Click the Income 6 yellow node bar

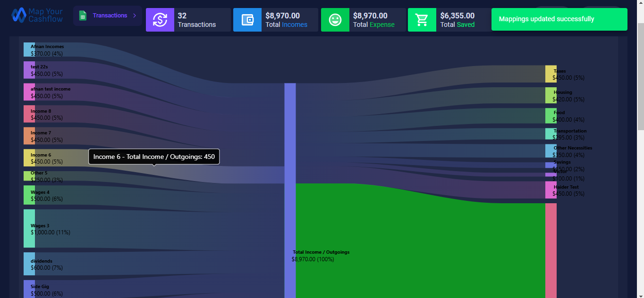tap(29, 158)
